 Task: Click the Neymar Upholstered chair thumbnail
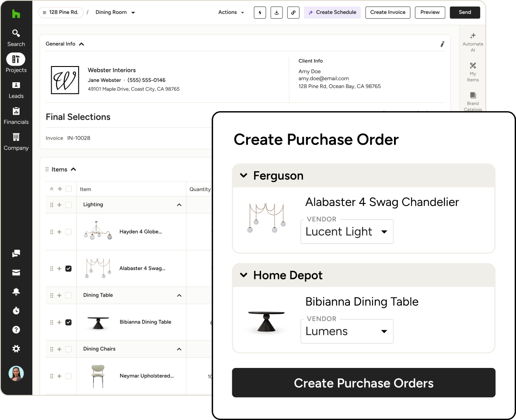click(98, 376)
